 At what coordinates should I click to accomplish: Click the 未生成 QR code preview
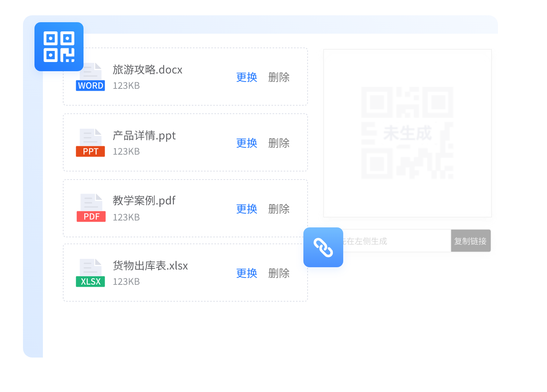[408, 133]
